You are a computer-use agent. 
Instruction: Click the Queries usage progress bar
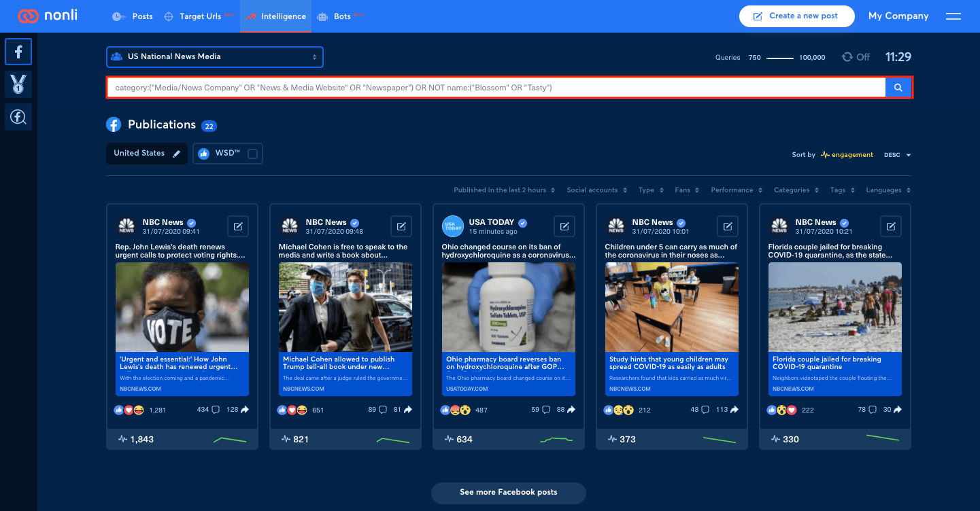780,58
